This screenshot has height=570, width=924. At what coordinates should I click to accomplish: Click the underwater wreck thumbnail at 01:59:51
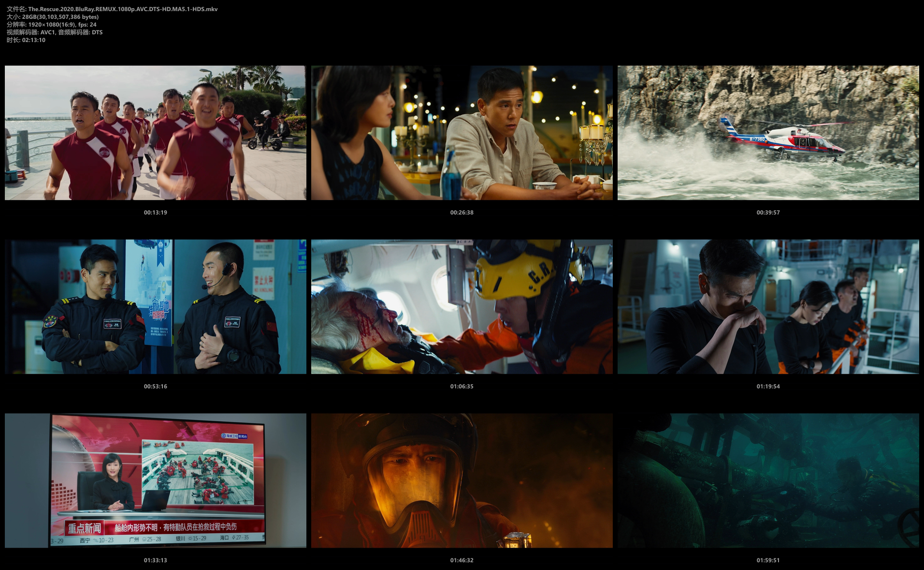point(768,481)
